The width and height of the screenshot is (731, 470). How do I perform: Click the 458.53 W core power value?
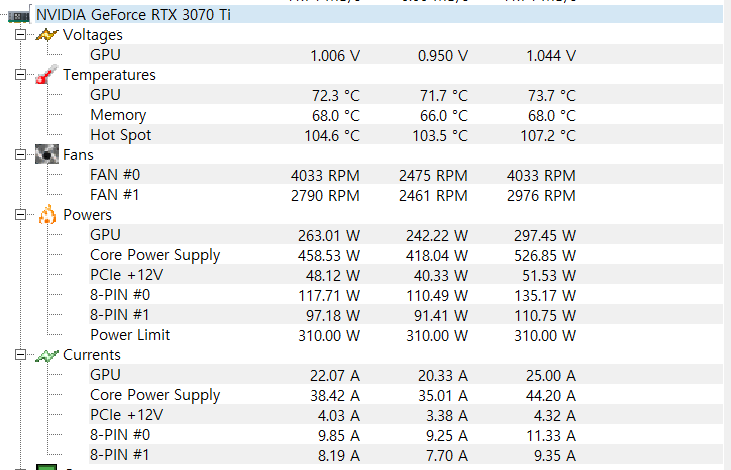click(x=329, y=256)
